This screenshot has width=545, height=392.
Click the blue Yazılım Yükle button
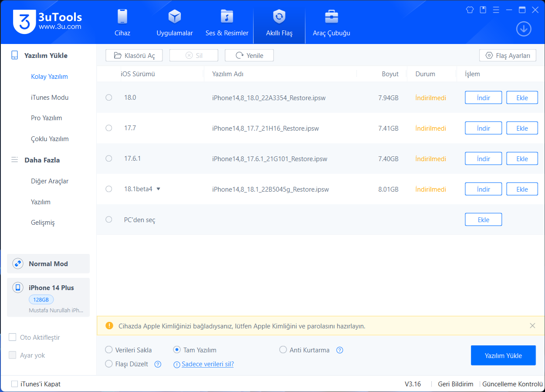pos(503,355)
